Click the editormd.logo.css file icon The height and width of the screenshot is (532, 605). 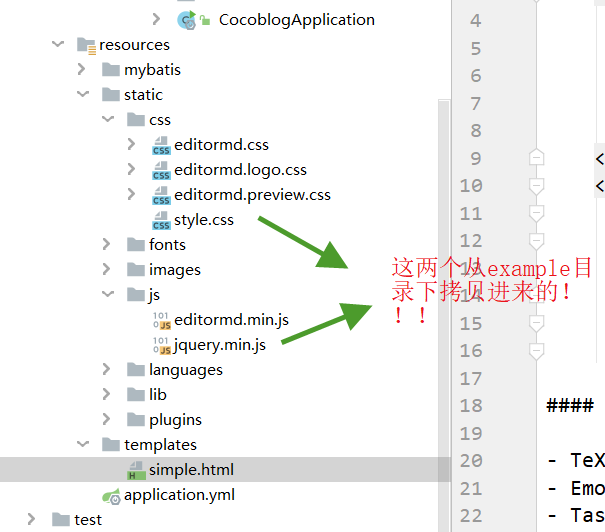point(161,171)
